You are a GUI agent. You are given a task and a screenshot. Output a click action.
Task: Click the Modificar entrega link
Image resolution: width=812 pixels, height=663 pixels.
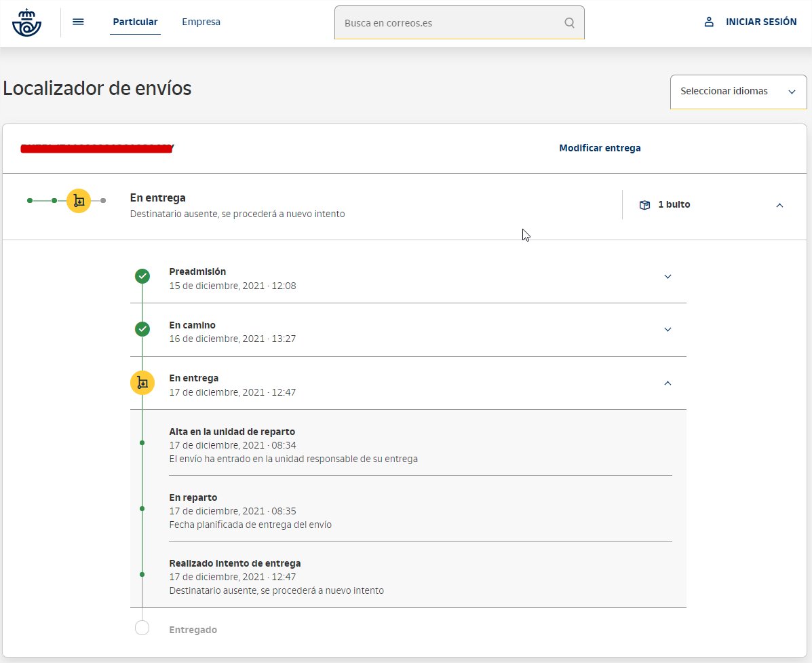click(x=600, y=148)
